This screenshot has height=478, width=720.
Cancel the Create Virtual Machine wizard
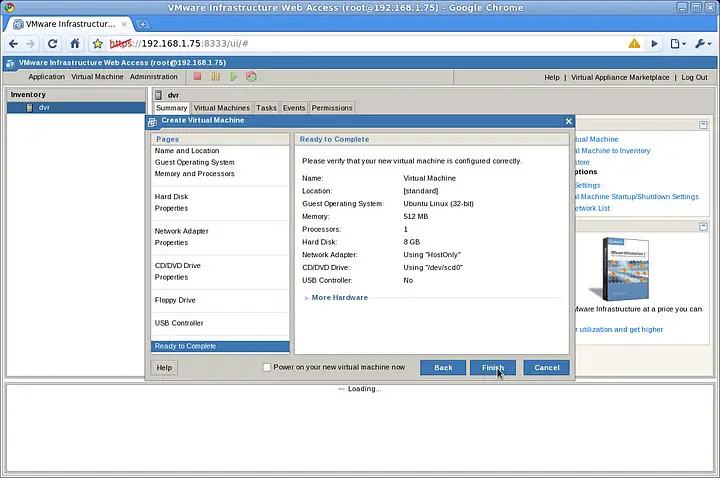pos(546,367)
